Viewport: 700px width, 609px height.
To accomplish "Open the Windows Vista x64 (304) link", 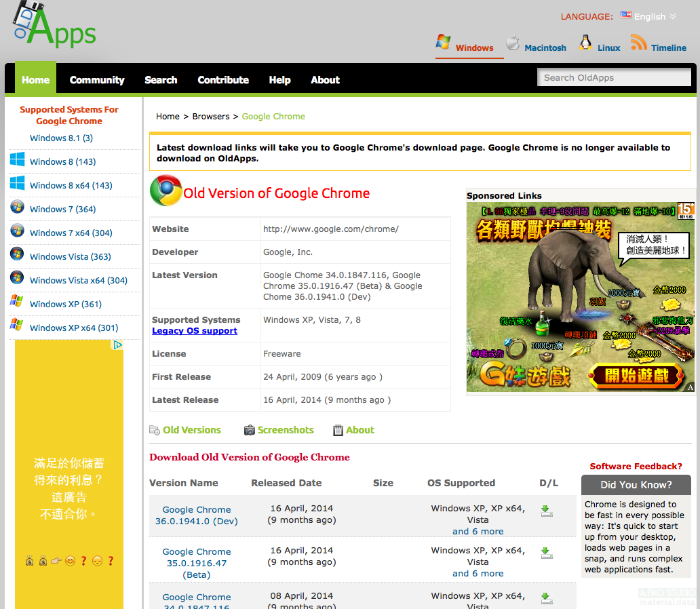I will (x=79, y=280).
